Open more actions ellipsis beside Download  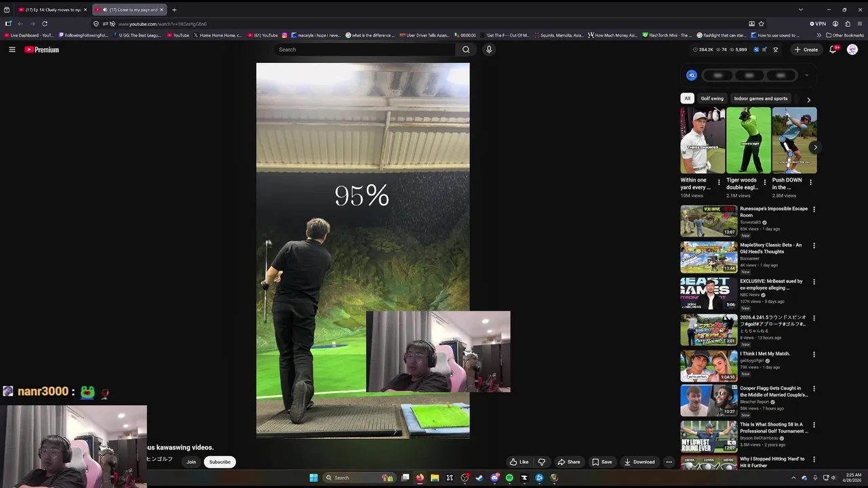pos(669,462)
